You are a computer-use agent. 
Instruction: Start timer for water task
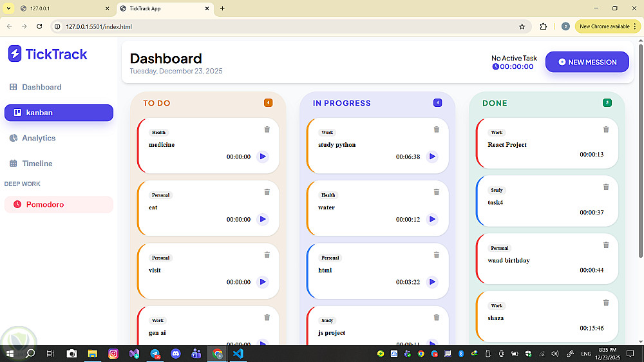432,220
